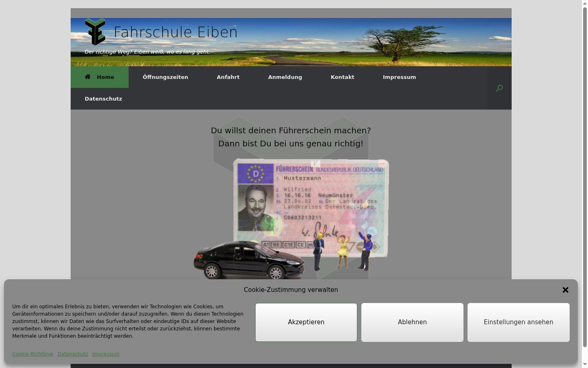This screenshot has height=368, width=588.
Task: Open the Kontakt menu item
Action: [x=342, y=77]
